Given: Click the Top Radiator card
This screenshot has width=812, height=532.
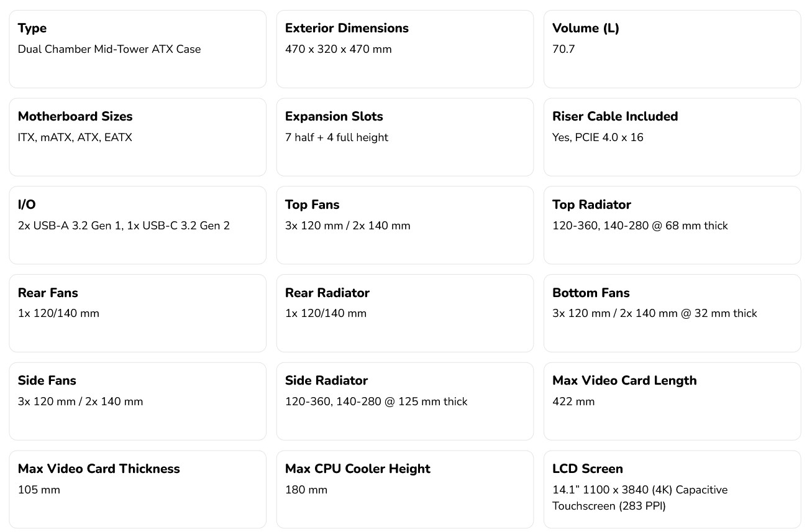Looking at the screenshot, I should click(x=672, y=226).
